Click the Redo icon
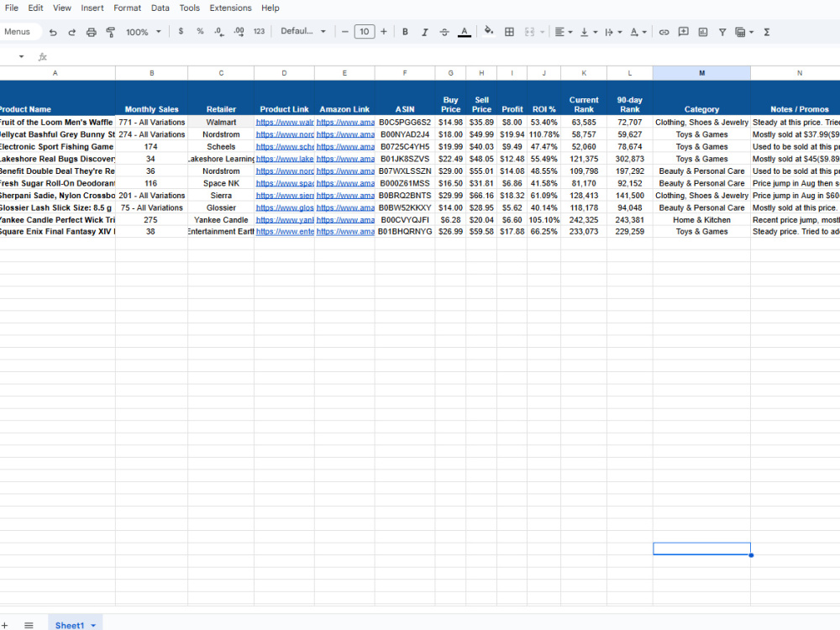840x630 pixels. (71, 32)
